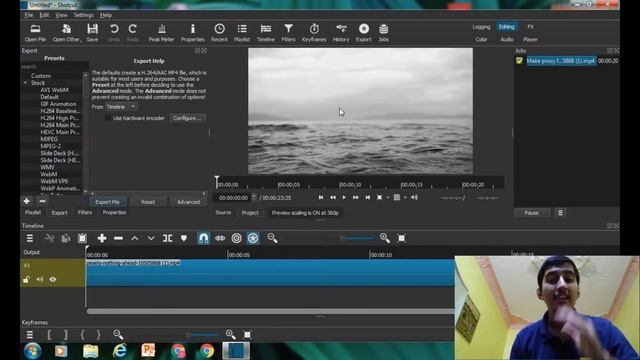Click timecode field stepper arrows
Image resolution: width=640 pixels, height=360 pixels.
pos(254,198)
